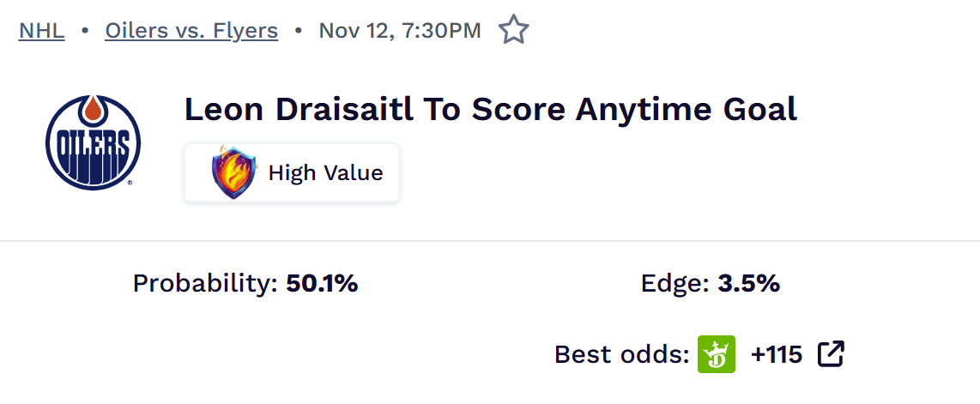Image resolution: width=980 pixels, height=404 pixels.
Task: Click the bullet separator before the date
Action: (298, 31)
